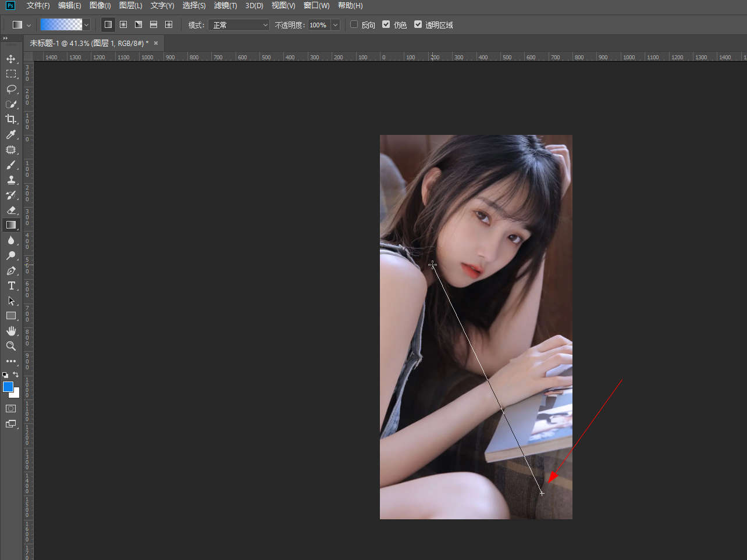This screenshot has height=560, width=747.
Task: Close the 未标题-1 document tab
Action: point(156,43)
